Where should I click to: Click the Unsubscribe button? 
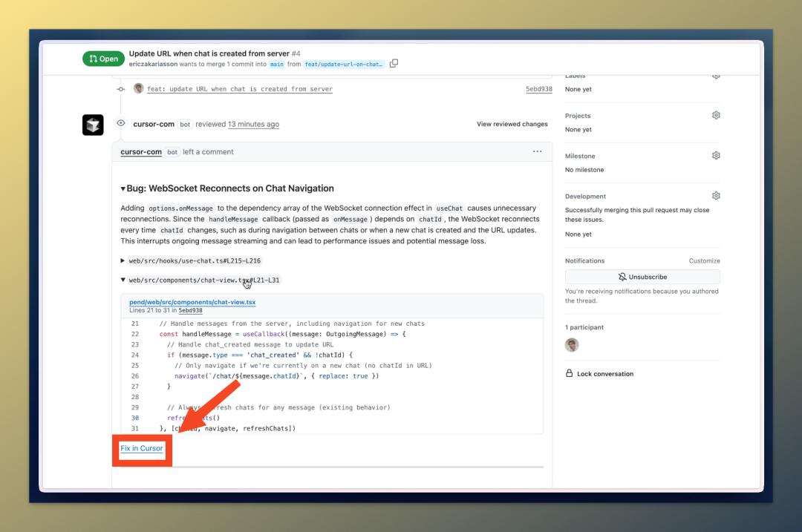[642, 277]
